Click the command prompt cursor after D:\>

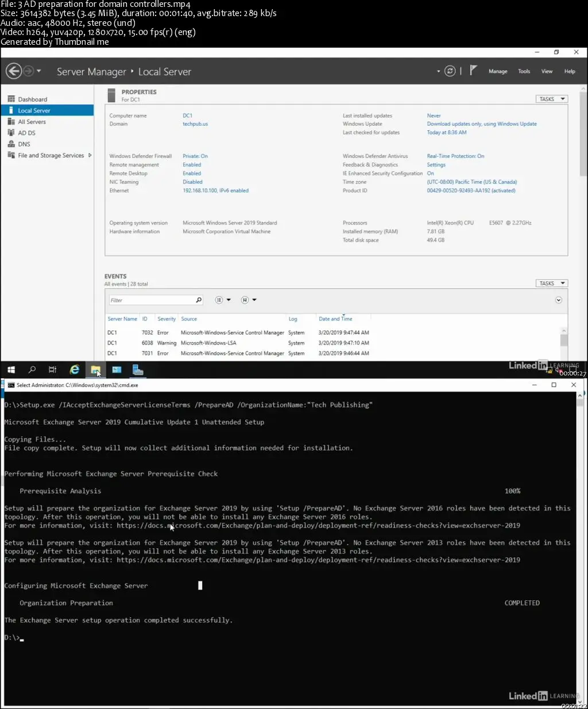pyautogui.click(x=22, y=638)
